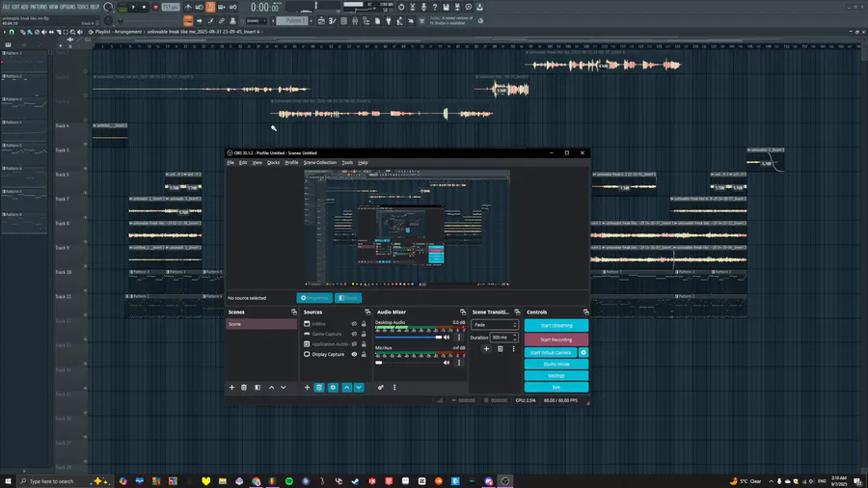
Task: Toggle visibility of roblox source
Action: [x=354, y=324]
